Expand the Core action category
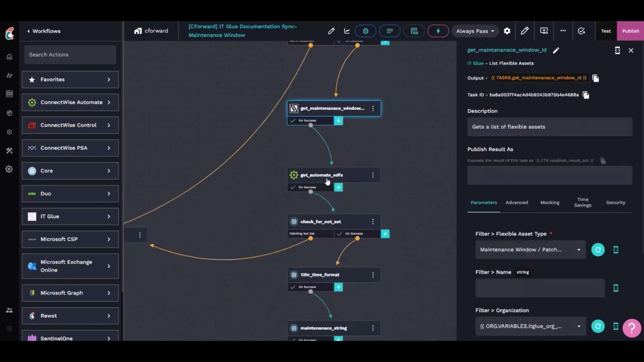This screenshot has height=362, width=644. pos(70,171)
